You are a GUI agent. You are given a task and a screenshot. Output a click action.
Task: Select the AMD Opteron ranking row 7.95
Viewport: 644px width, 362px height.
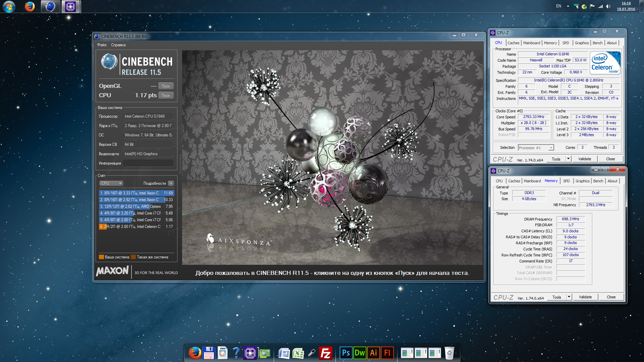(136, 206)
